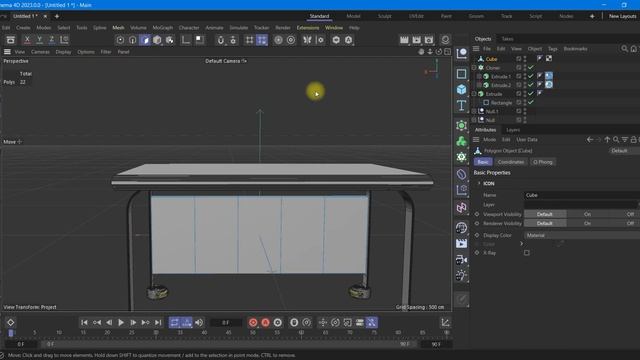Click the butterfly Symmetry icon
The width and height of the screenshot is (640, 360).
click(x=307, y=40)
